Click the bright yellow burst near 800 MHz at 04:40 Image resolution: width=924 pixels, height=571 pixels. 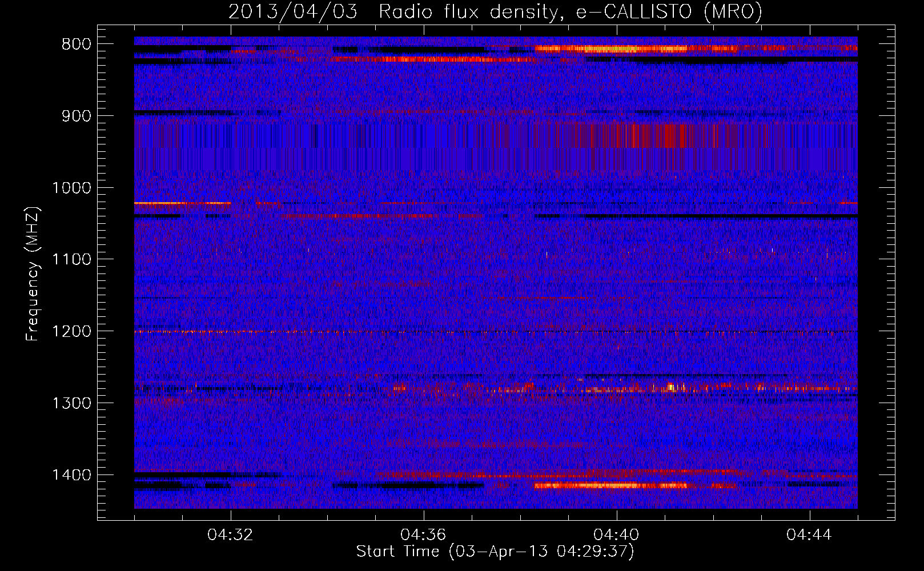point(611,49)
